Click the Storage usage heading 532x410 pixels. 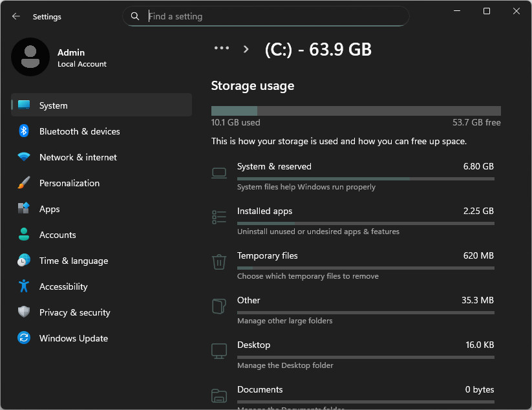pyautogui.click(x=253, y=86)
